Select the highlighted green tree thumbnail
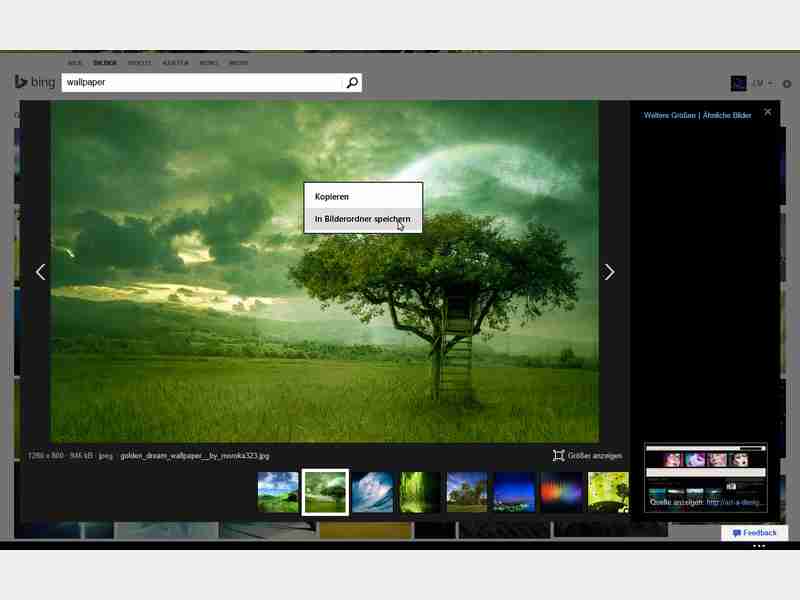 [326, 492]
